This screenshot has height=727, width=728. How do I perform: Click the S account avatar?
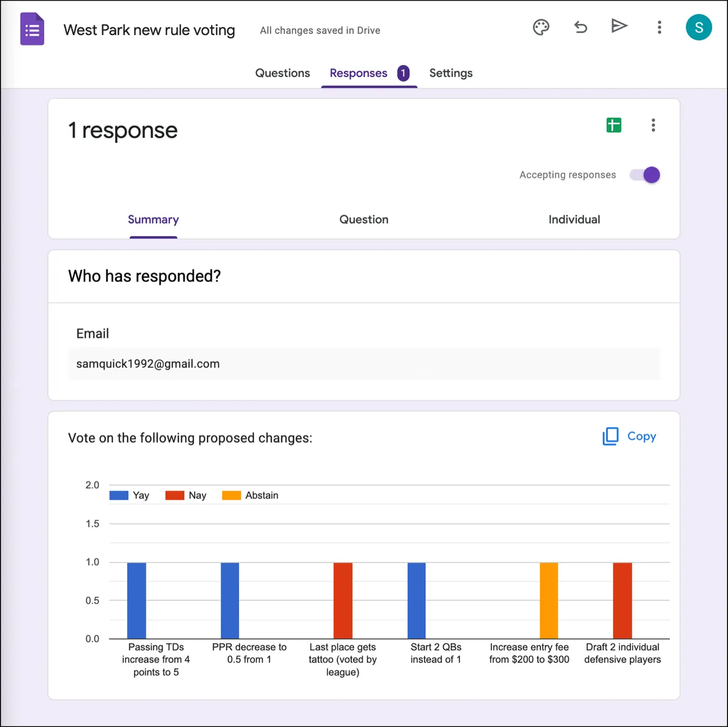tap(699, 27)
